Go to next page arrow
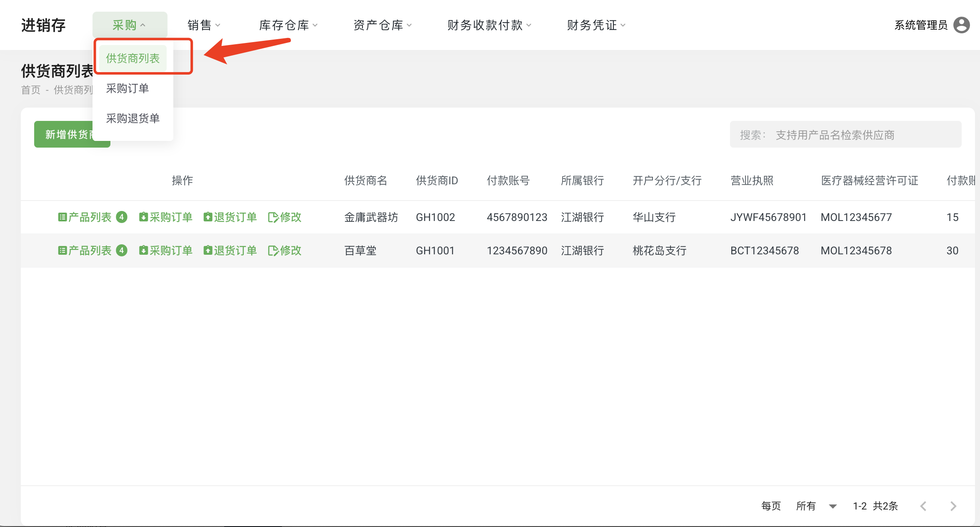The width and height of the screenshot is (980, 527). click(x=953, y=506)
